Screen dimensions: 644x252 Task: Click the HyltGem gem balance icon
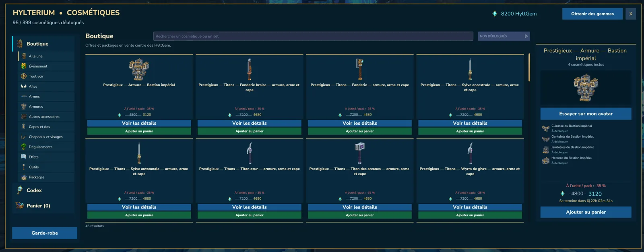[x=495, y=14]
